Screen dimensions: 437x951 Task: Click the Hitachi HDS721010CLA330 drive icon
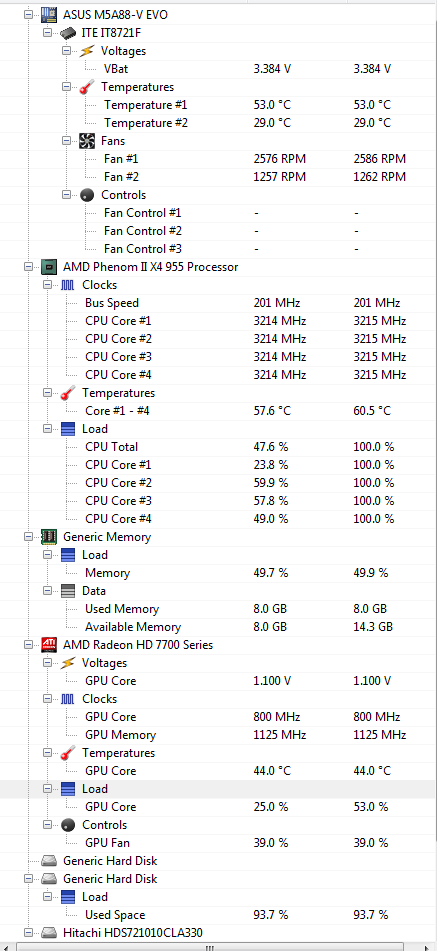click(x=50, y=933)
